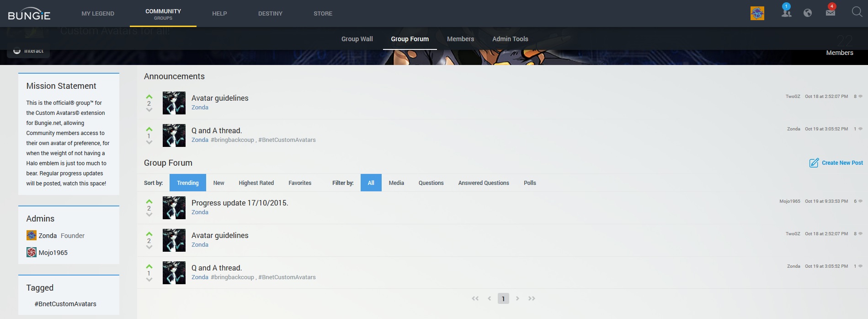
Task: Switch to Group Forum tab
Action: tap(410, 39)
